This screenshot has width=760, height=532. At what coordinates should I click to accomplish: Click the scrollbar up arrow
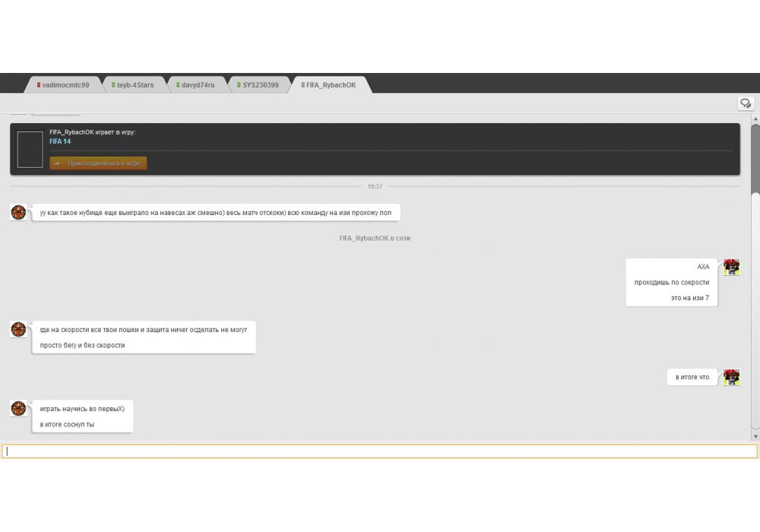click(755, 119)
